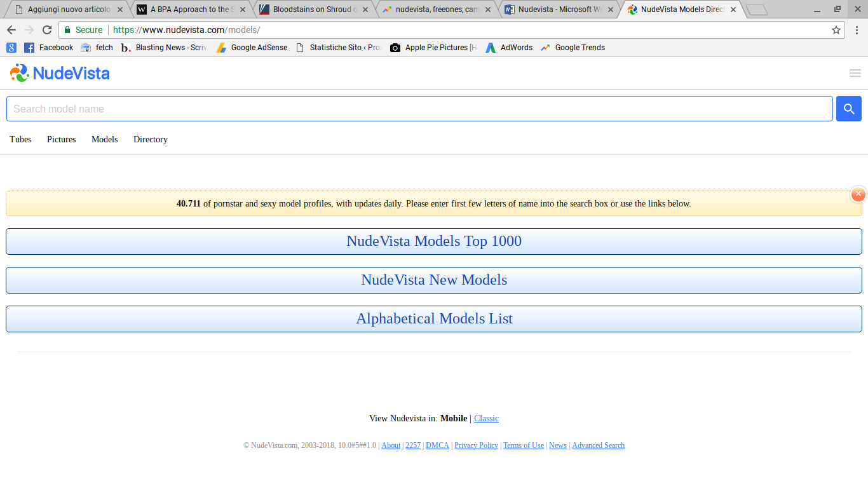Close the active NudeVista Models Directory tab
Screen dimensions: 868x488
(x=733, y=10)
